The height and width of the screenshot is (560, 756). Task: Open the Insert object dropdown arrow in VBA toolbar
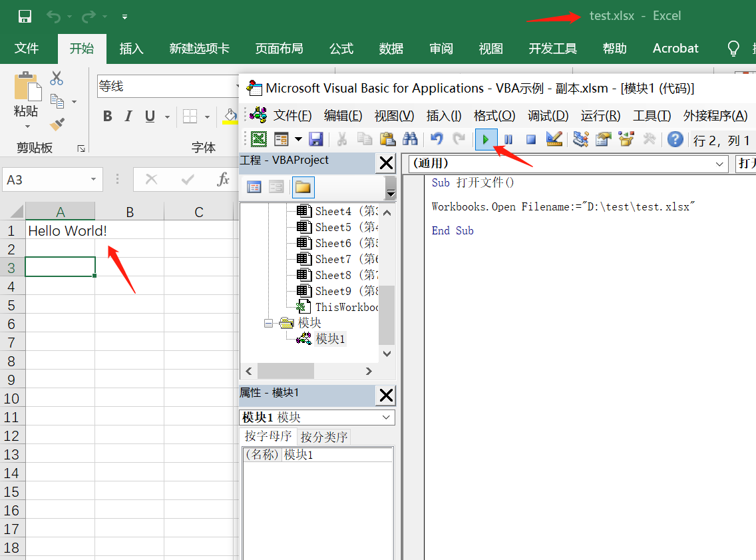298,139
